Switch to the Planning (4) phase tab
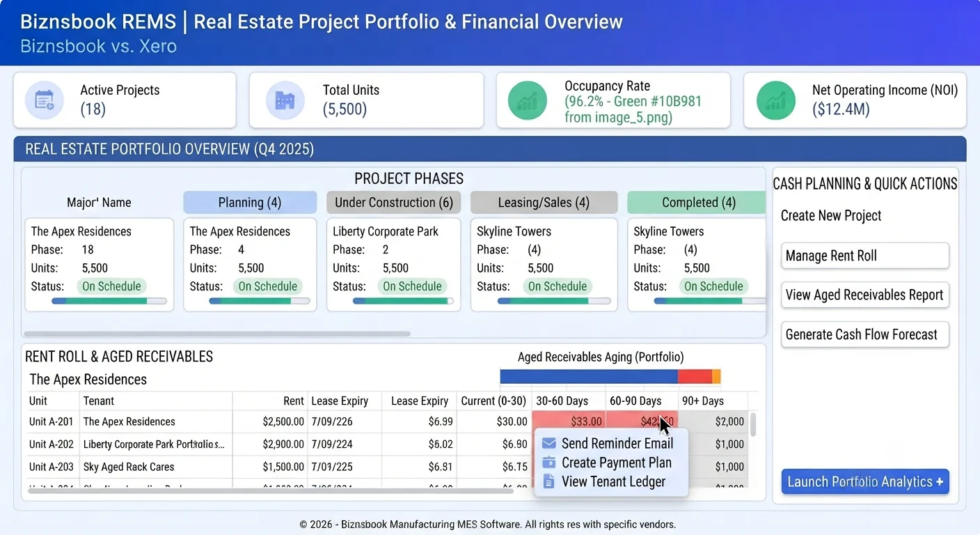Screen dimensions: 980x535 pyautogui.click(x=250, y=203)
